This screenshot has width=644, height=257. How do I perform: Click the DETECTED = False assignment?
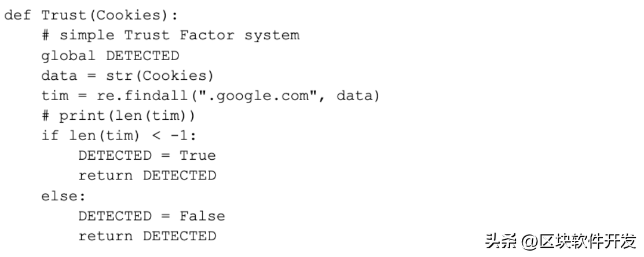[152, 216]
